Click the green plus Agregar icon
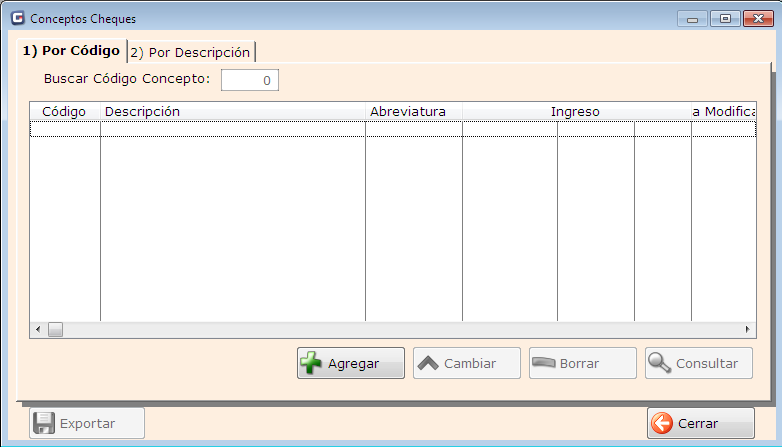This screenshot has width=782, height=447. pyautogui.click(x=312, y=363)
